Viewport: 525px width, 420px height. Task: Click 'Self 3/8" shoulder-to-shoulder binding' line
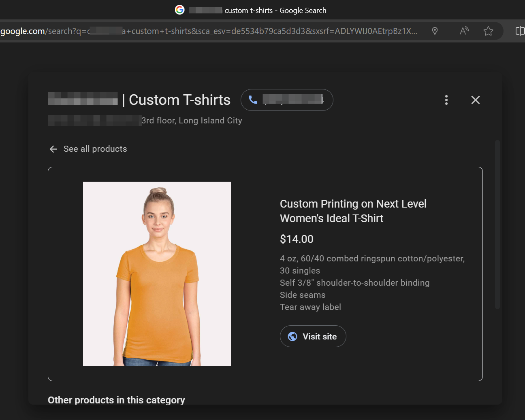click(354, 283)
